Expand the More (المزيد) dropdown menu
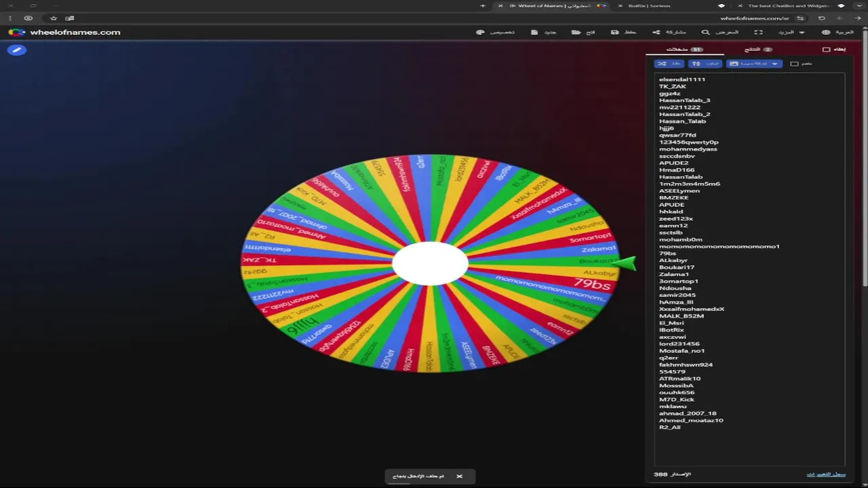 (792, 32)
